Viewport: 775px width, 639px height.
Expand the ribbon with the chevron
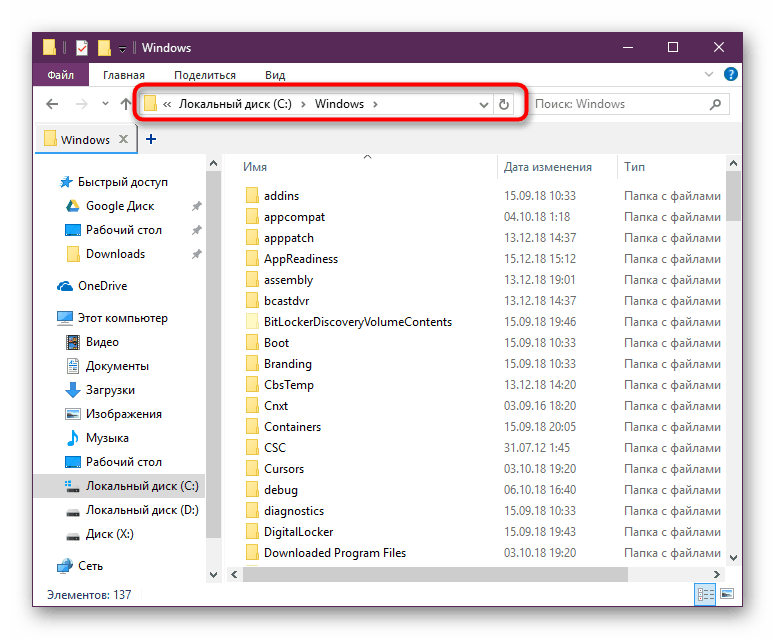708,74
